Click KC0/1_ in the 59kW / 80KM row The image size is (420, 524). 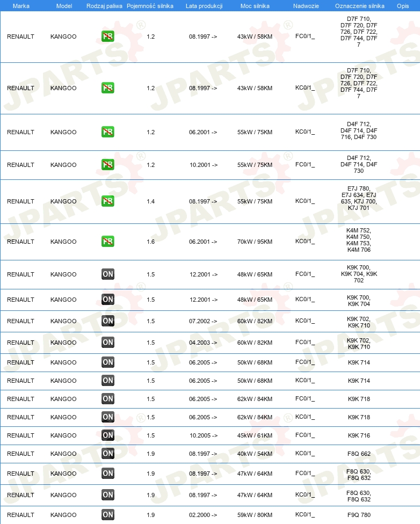[x=305, y=515]
